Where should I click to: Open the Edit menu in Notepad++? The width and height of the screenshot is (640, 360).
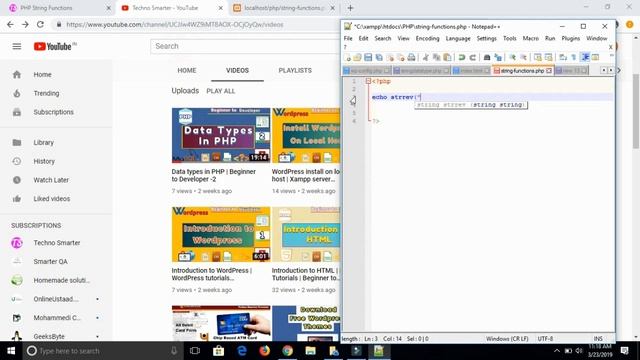363,38
